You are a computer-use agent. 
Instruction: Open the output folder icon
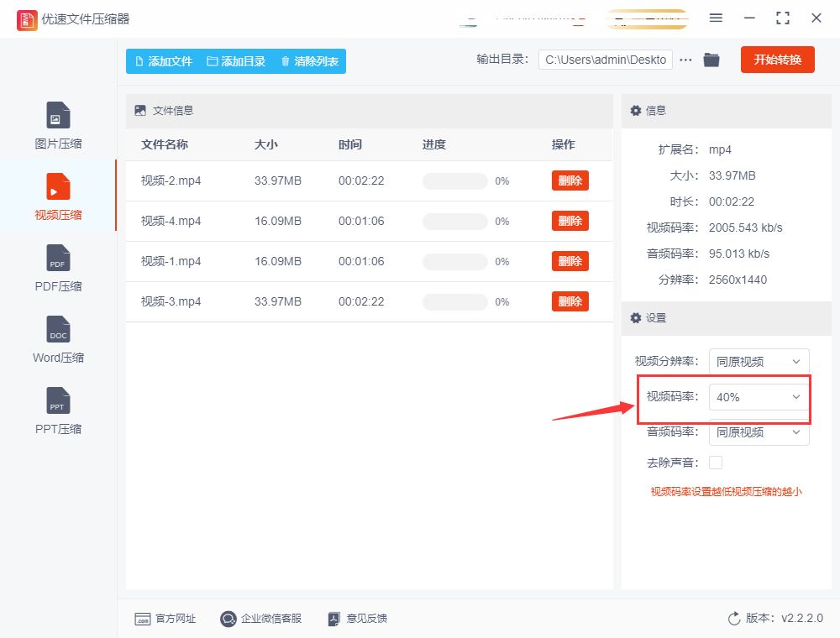click(x=711, y=60)
